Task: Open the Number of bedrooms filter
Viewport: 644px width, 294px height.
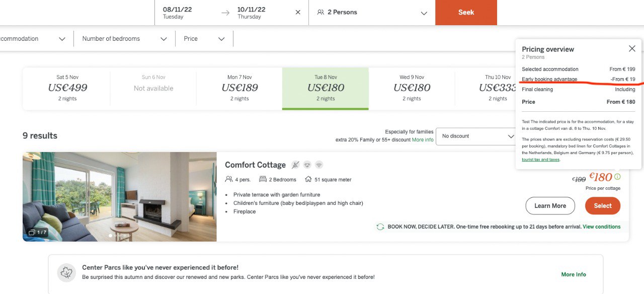Action: [x=124, y=39]
